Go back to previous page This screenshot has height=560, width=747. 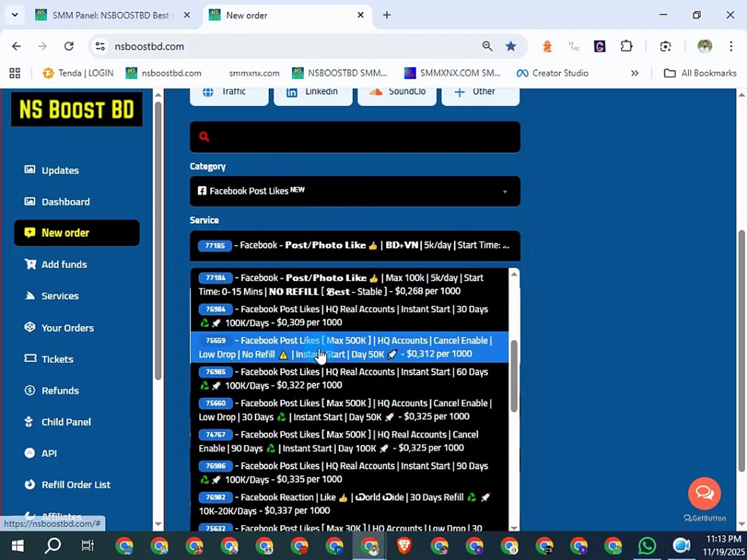tap(17, 46)
